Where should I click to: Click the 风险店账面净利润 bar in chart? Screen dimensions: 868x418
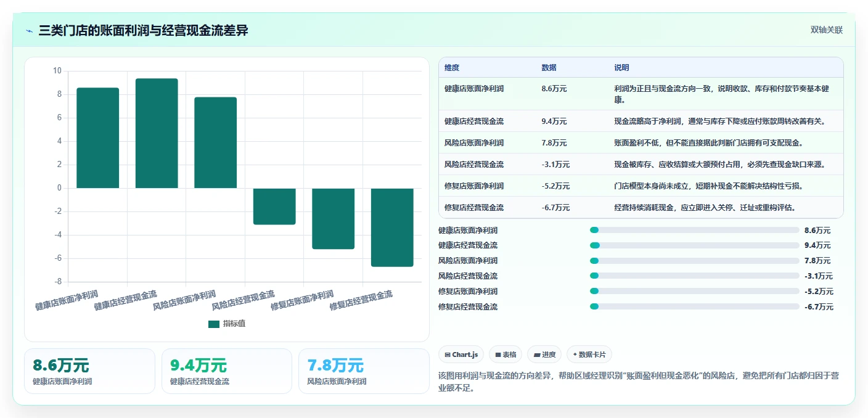click(215, 142)
